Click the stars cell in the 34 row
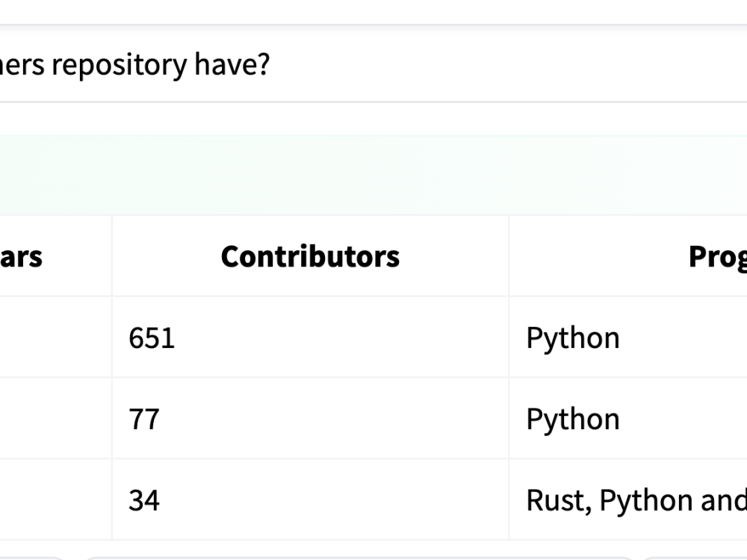The height and width of the screenshot is (560, 747). click(56, 500)
